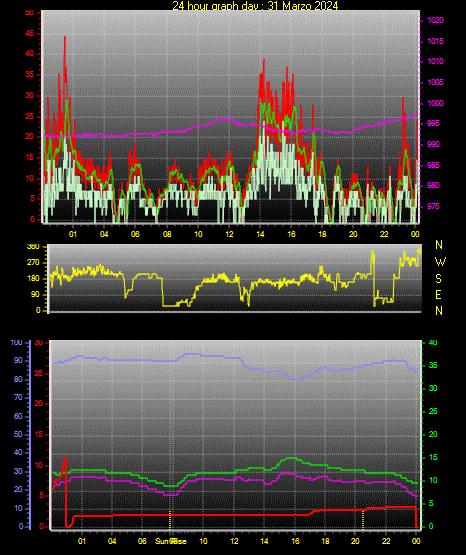Click hour 12 on bottom chart time axis
The height and width of the screenshot is (555, 466).
click(x=234, y=541)
